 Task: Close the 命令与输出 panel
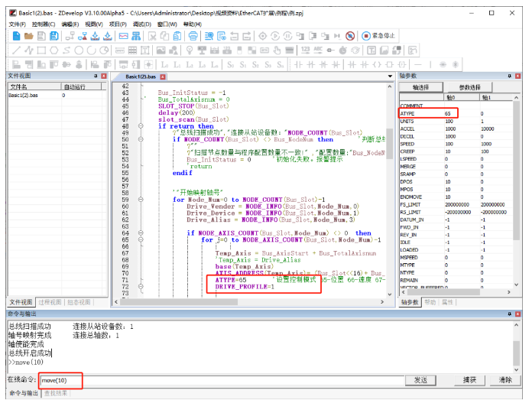pos(518,314)
